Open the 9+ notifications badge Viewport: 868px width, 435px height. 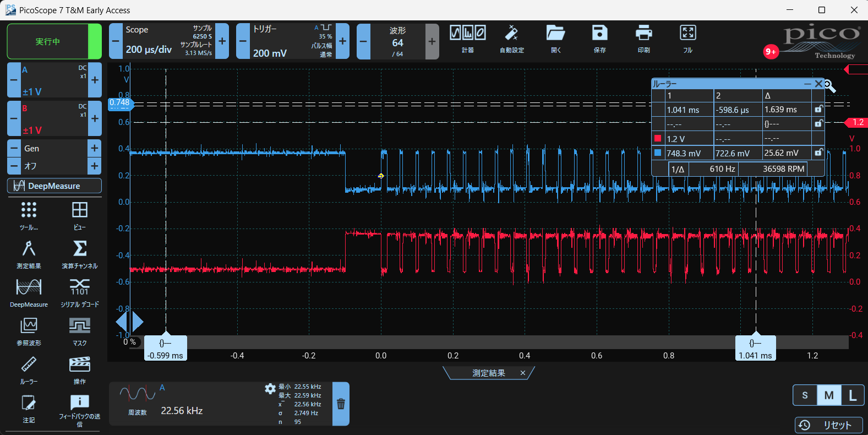(771, 52)
